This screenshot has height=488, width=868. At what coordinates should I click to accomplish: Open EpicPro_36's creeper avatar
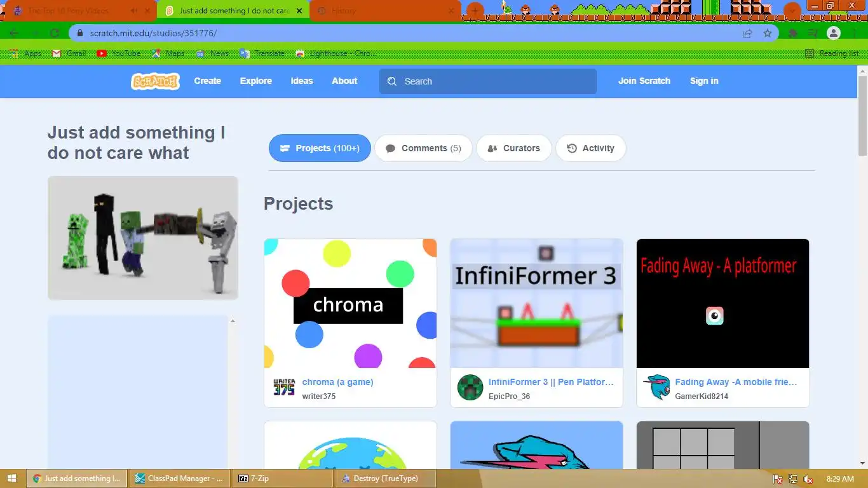[x=470, y=388]
